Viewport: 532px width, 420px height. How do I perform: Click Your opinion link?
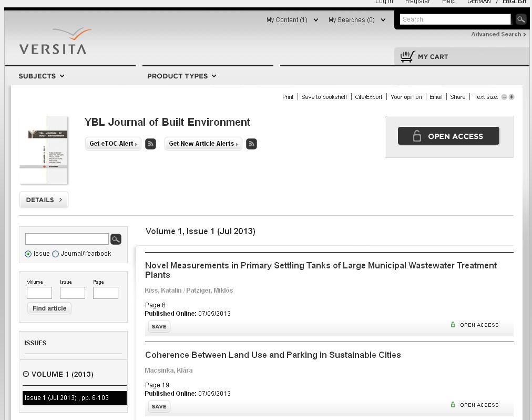coord(406,97)
